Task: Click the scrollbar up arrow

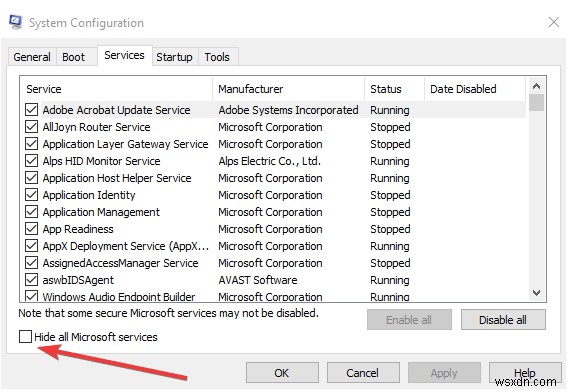Action: coord(536,86)
